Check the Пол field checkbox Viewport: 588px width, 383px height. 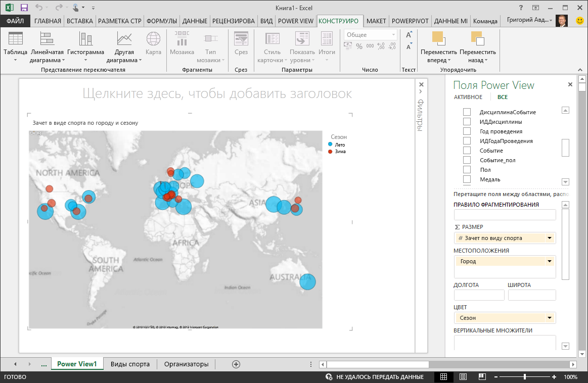(x=467, y=169)
